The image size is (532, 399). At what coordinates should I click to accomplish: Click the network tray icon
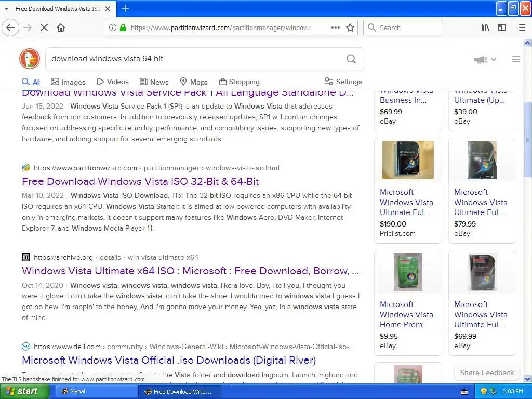point(494,392)
